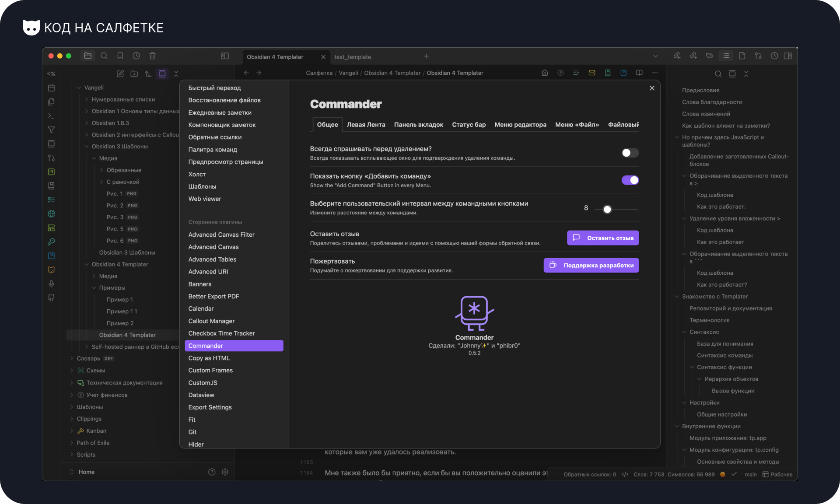Create new note icon in file explorer

(120, 74)
